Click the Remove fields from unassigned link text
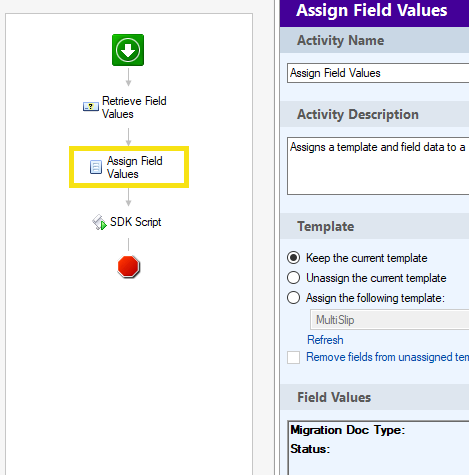This screenshot has height=475, width=469. 387,357
